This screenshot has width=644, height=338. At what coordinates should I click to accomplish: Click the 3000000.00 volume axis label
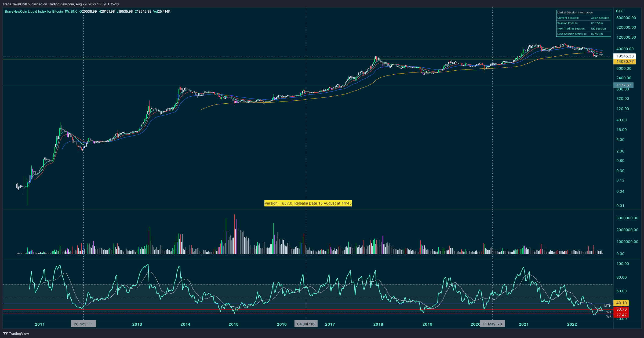627,218
